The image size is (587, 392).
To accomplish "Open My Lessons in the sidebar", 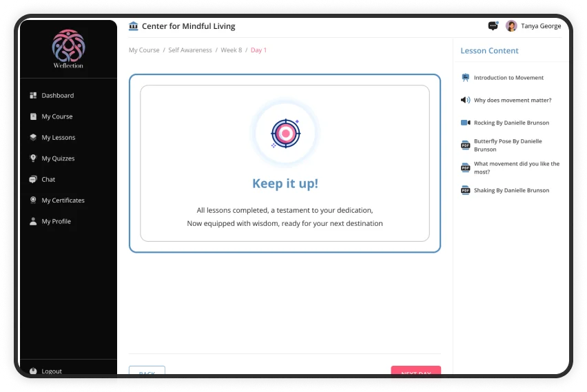I will [58, 138].
